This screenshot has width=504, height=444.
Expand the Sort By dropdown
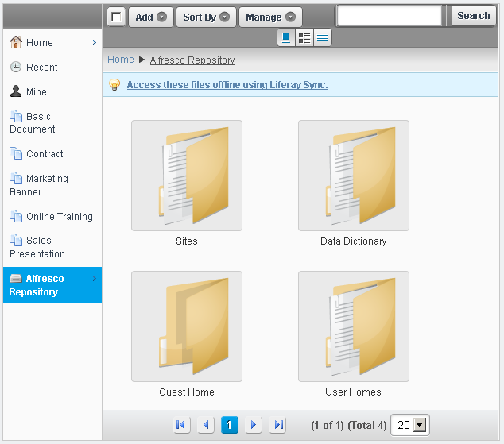point(206,17)
